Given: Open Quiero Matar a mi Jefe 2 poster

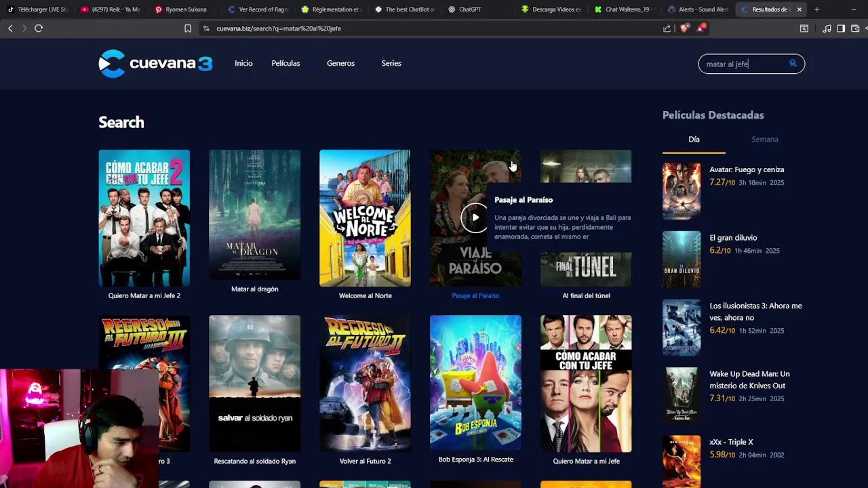Looking at the screenshot, I should pyautogui.click(x=144, y=218).
